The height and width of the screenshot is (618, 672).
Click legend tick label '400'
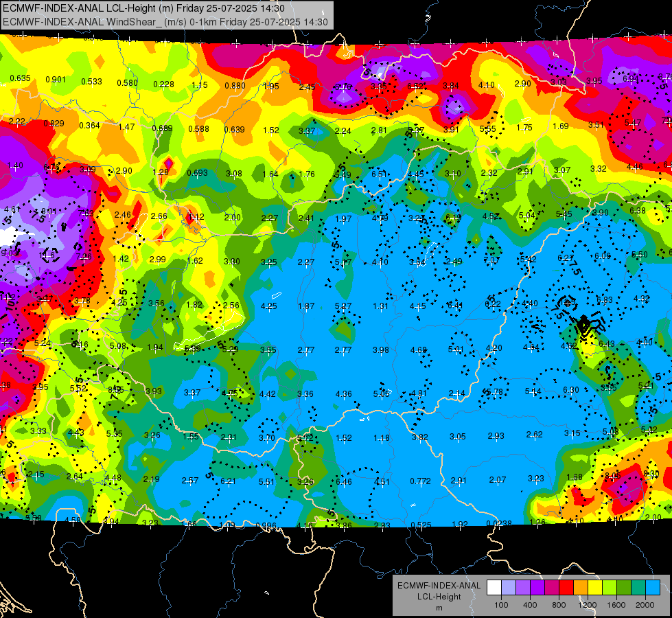coord(530,605)
